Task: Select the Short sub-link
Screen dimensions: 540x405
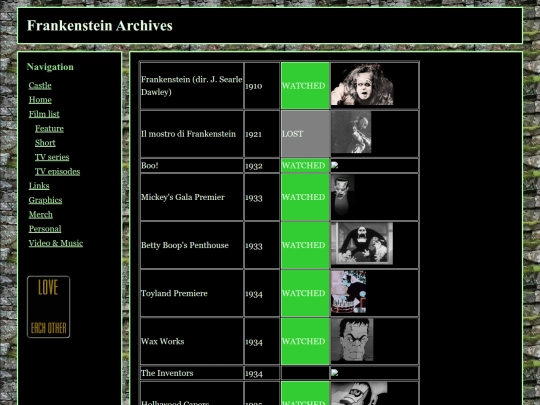Action: 45,143
